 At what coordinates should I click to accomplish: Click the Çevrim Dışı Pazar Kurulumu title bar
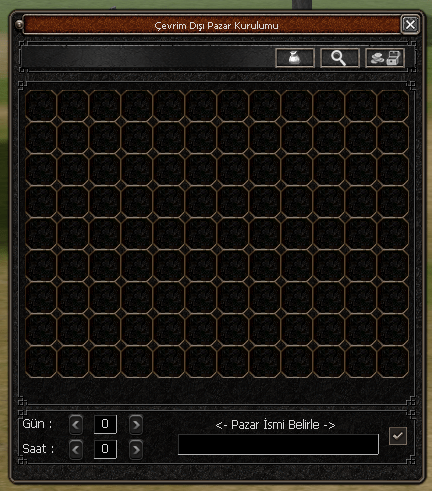[212, 25]
